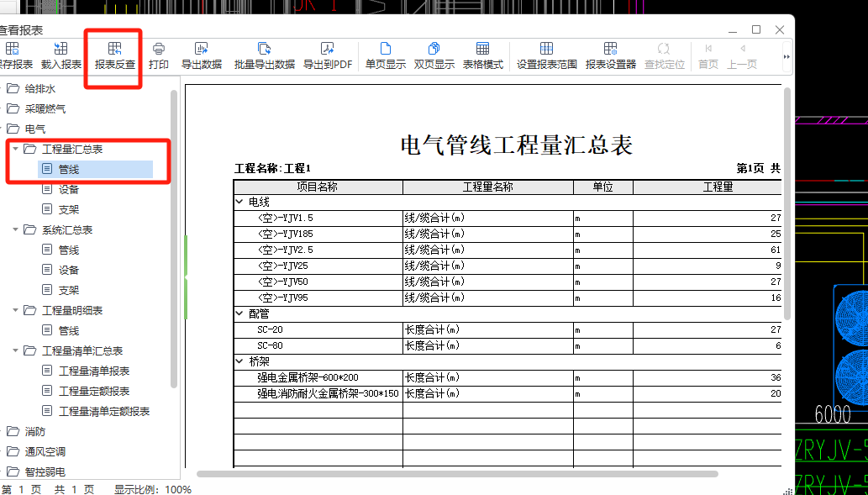Viewport: 868px width, 495px height.
Task: Switch to 单页显示 view
Action: (x=386, y=55)
